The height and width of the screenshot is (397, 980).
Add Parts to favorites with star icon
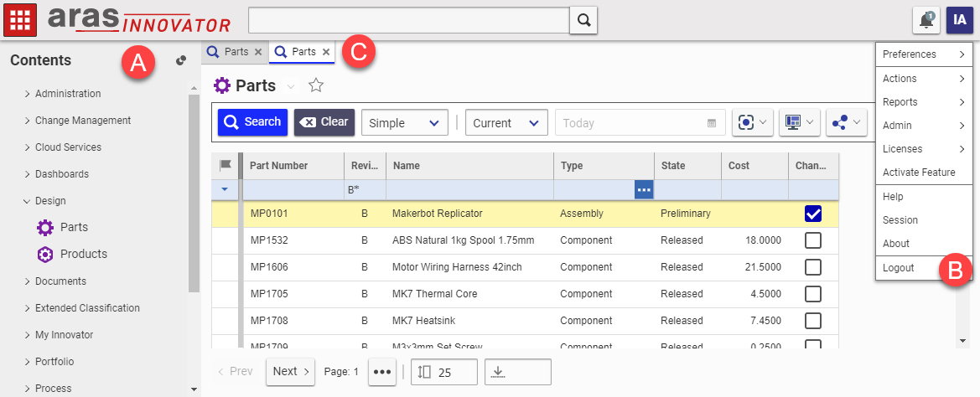316,85
